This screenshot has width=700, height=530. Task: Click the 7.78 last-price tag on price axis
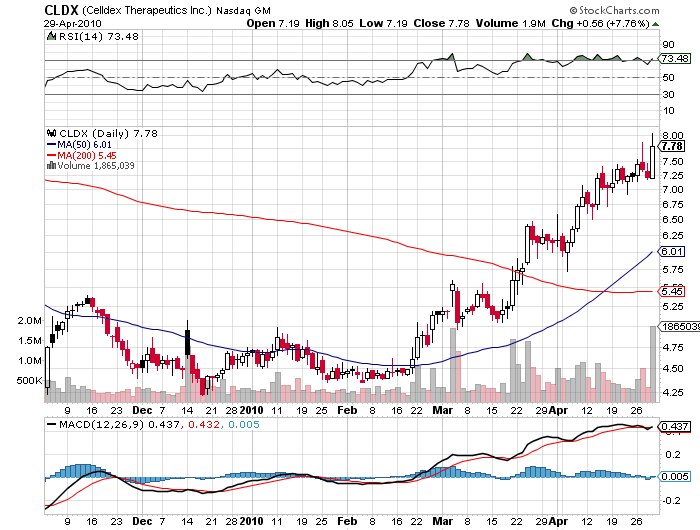(672, 146)
